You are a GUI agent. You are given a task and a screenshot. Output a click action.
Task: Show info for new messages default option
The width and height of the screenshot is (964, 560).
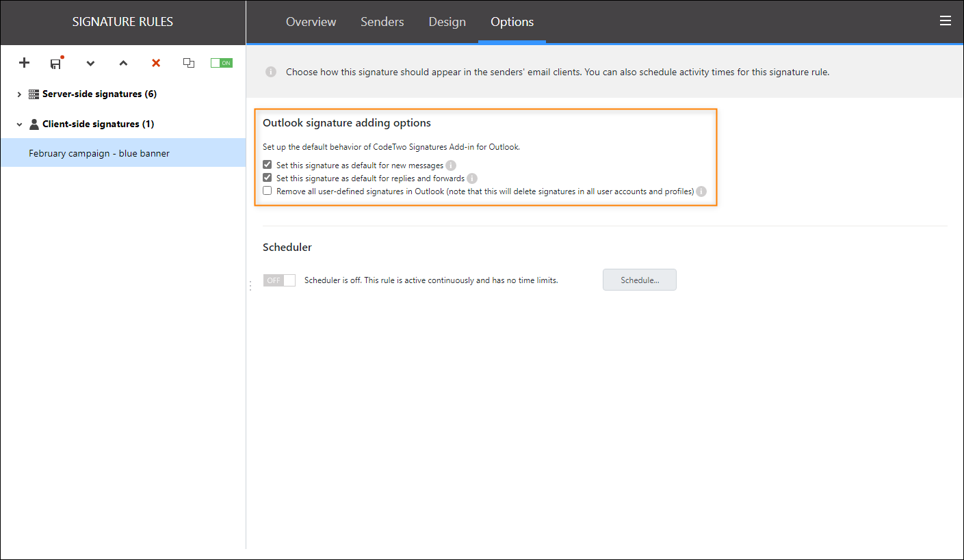(x=451, y=165)
